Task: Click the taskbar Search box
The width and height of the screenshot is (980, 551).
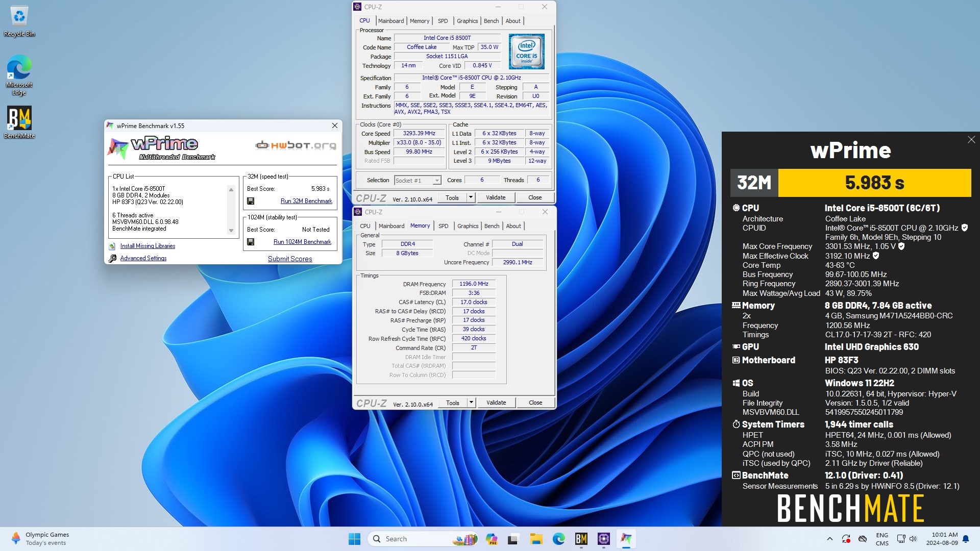Action: [424, 539]
